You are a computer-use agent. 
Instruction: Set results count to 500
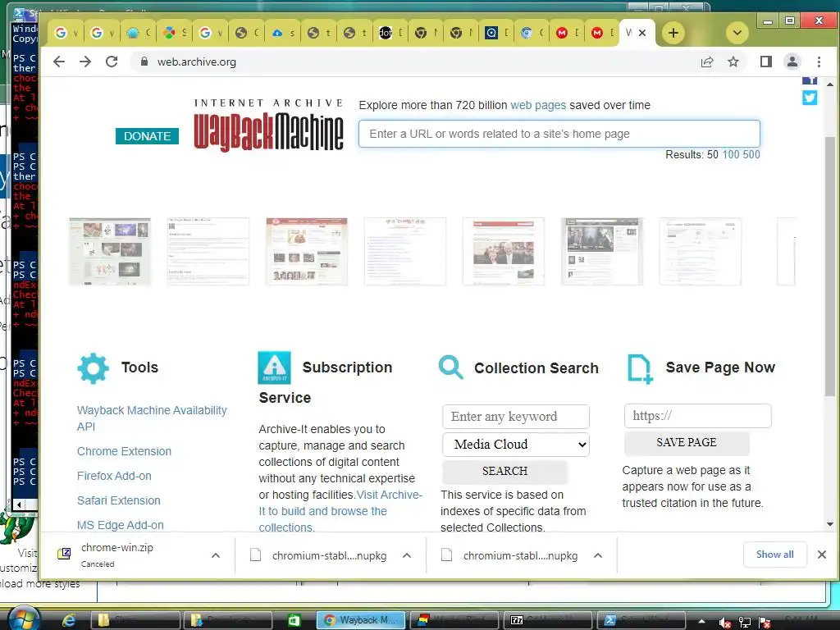[751, 155]
